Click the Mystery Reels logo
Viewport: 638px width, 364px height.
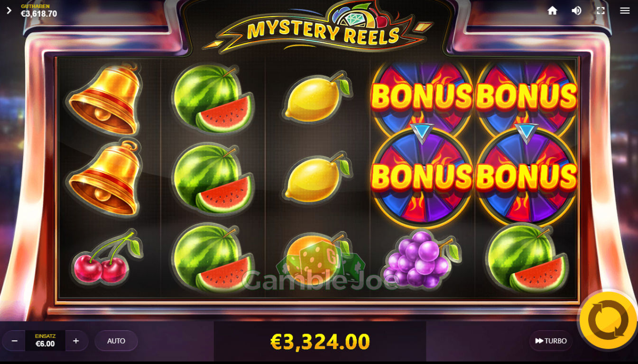pos(322,28)
